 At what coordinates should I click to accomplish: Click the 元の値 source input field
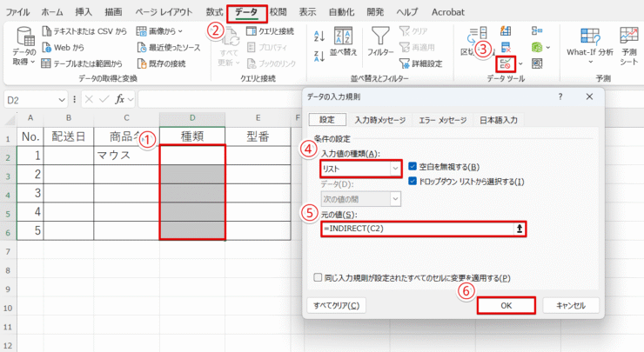pos(417,229)
